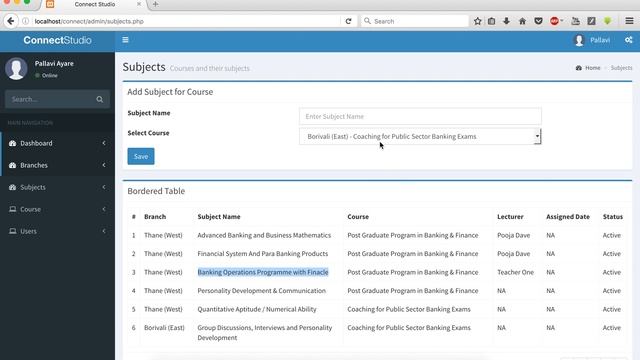The height and width of the screenshot is (360, 640).
Task: Open the control settings gears icon
Action: [x=629, y=40]
